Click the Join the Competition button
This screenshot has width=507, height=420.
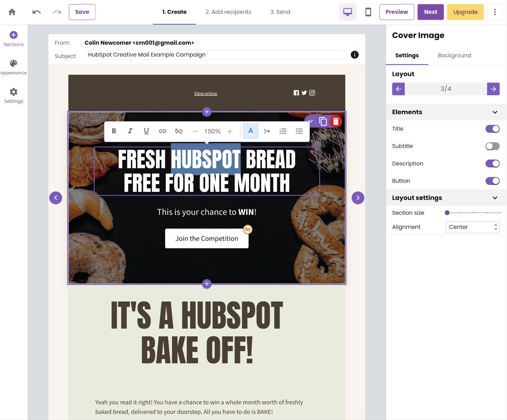(x=207, y=238)
